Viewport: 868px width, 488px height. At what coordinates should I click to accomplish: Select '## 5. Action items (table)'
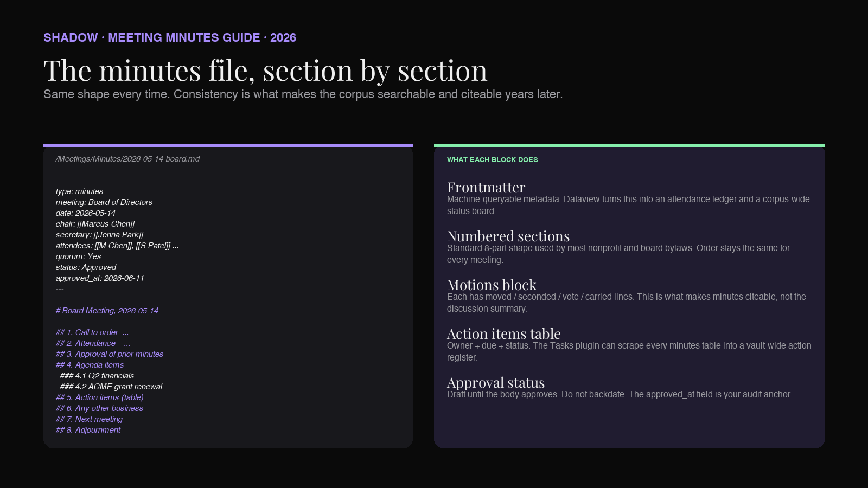pos(100,397)
